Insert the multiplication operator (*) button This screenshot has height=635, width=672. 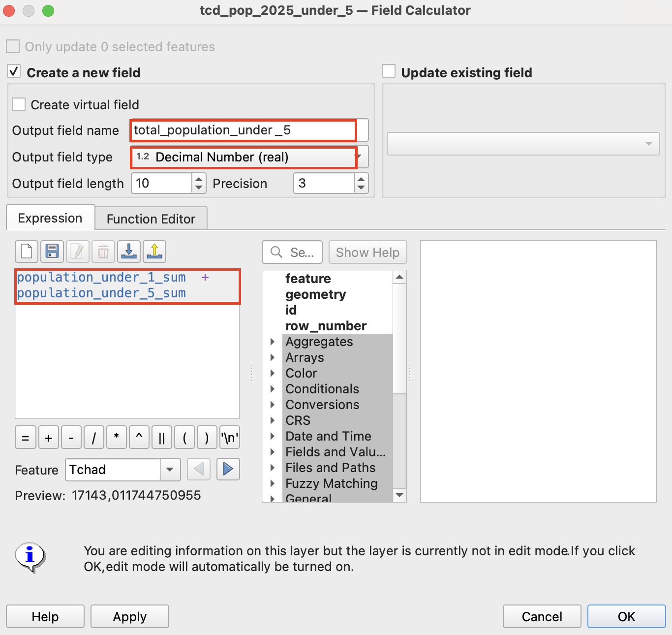point(117,438)
